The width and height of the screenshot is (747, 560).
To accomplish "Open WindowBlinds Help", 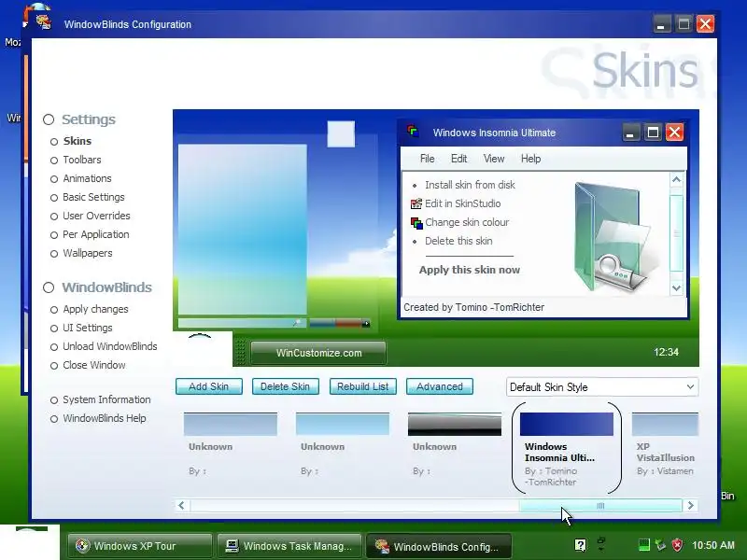I will coord(105,418).
